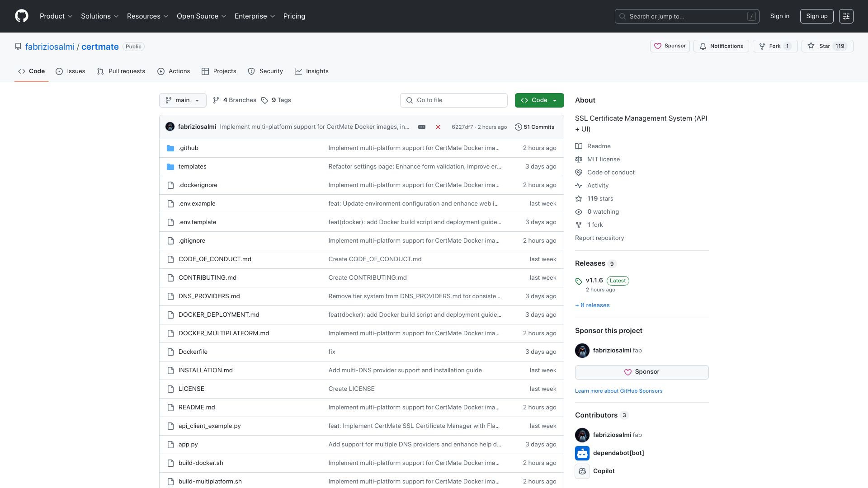Click the 51 Commits history link

pyautogui.click(x=534, y=127)
